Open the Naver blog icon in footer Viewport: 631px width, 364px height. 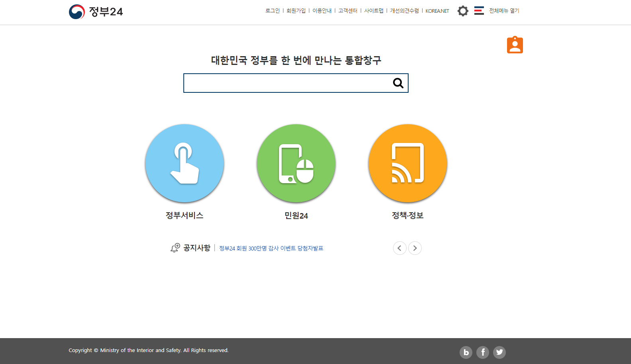[466, 352]
